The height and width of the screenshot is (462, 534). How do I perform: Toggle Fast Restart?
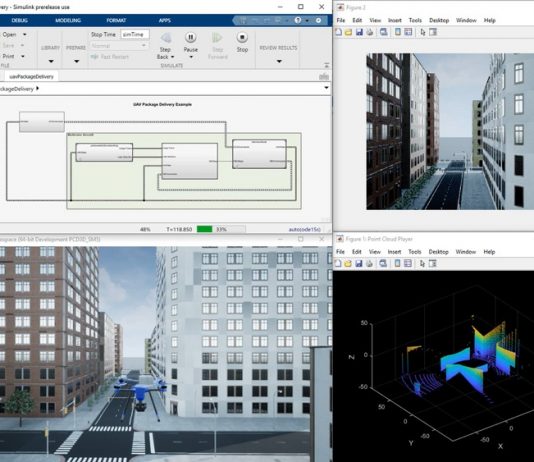tap(110, 57)
